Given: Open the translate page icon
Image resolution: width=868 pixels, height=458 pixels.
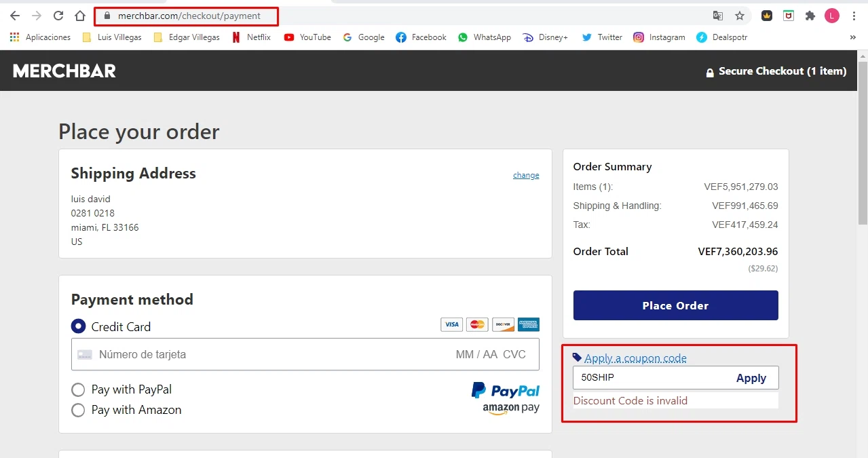Looking at the screenshot, I should click(717, 16).
